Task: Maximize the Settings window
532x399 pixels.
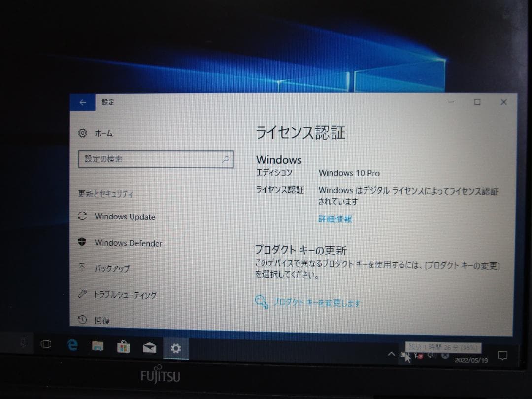Action: point(477,102)
